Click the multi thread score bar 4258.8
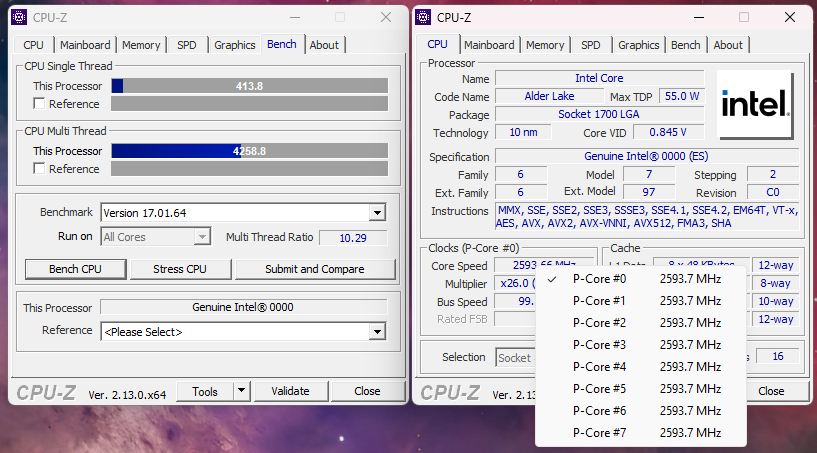Viewport: 817px width, 453px height. (x=250, y=151)
